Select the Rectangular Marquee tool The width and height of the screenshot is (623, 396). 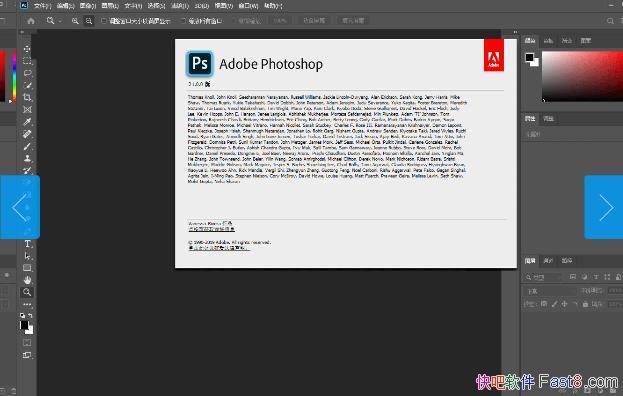click(27, 61)
